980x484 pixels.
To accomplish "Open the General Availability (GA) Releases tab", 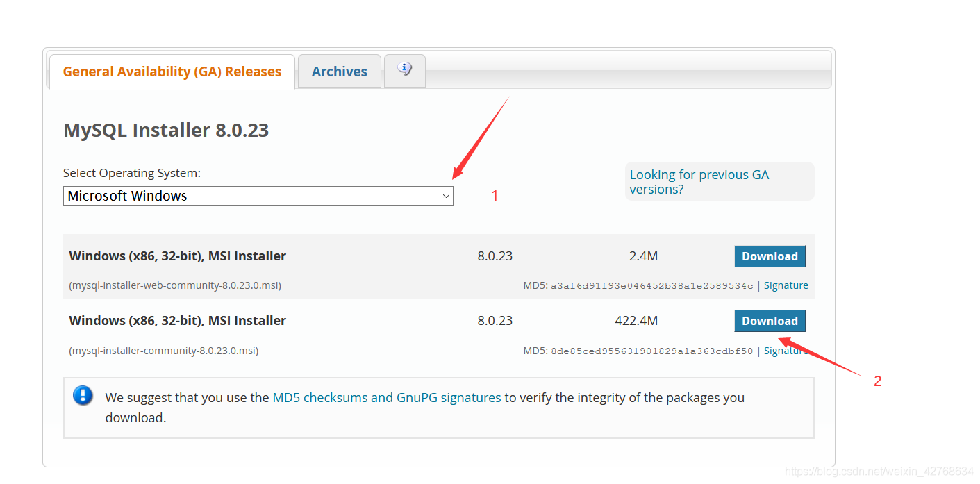I will click(x=172, y=72).
